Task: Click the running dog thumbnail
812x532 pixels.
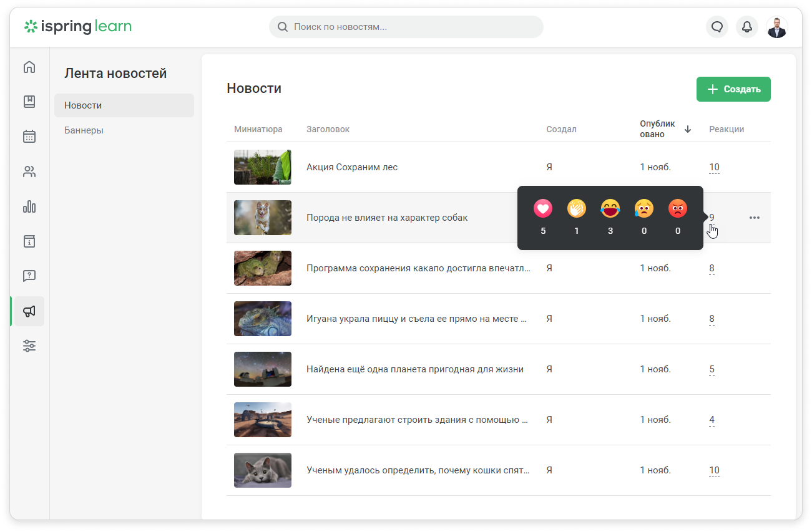Action: 263,218
